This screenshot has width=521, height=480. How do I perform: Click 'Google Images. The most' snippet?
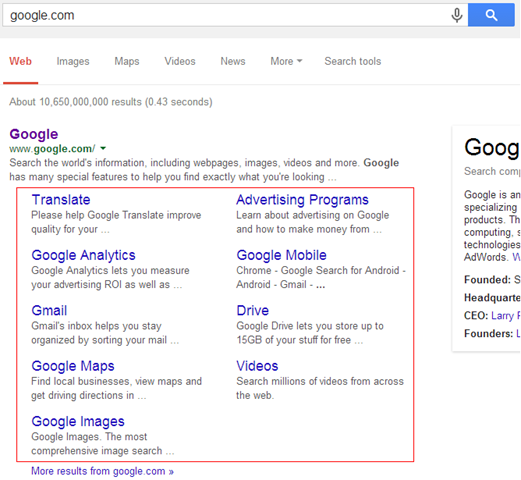(x=89, y=436)
